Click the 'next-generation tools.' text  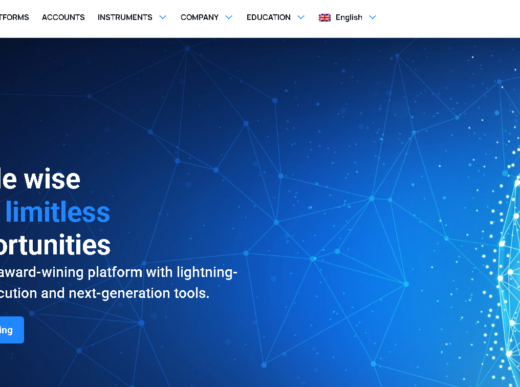(139, 293)
